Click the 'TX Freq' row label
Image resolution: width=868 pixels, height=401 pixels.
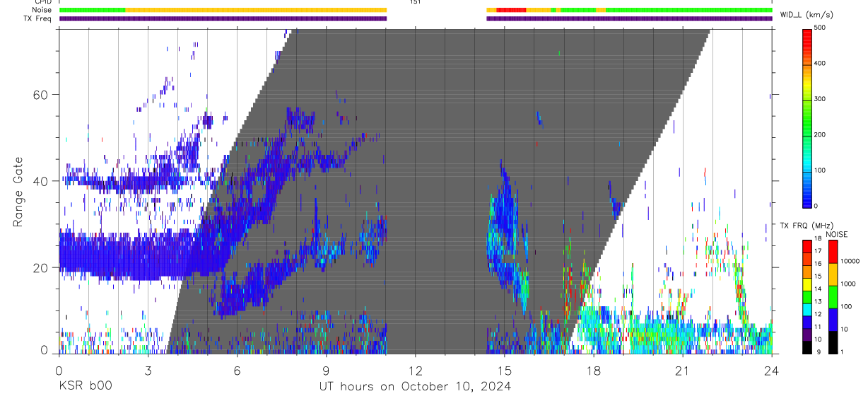pyautogui.click(x=38, y=18)
